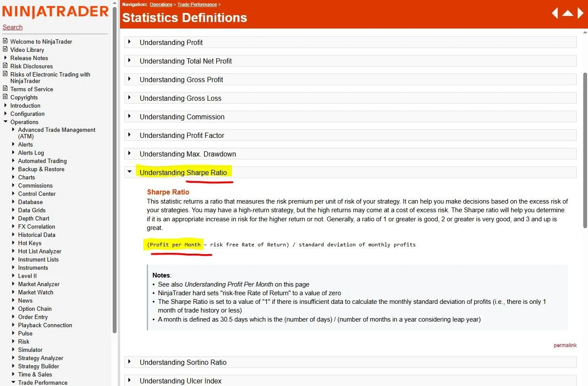Open Terms of Service topic
Image resolution: width=588 pixels, height=386 pixels.
[x=32, y=89]
